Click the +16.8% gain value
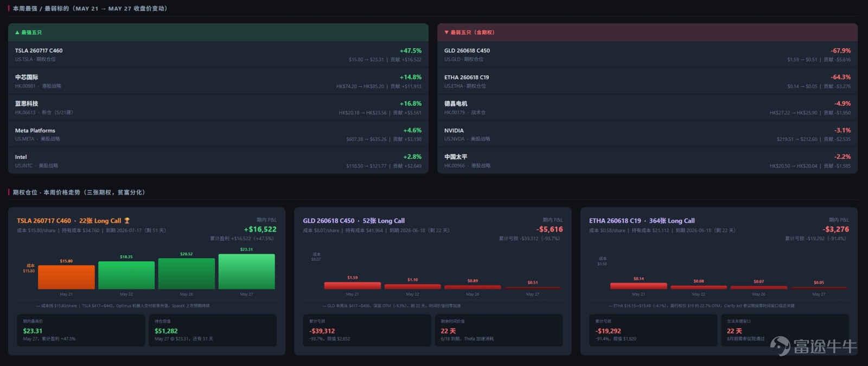 click(411, 104)
